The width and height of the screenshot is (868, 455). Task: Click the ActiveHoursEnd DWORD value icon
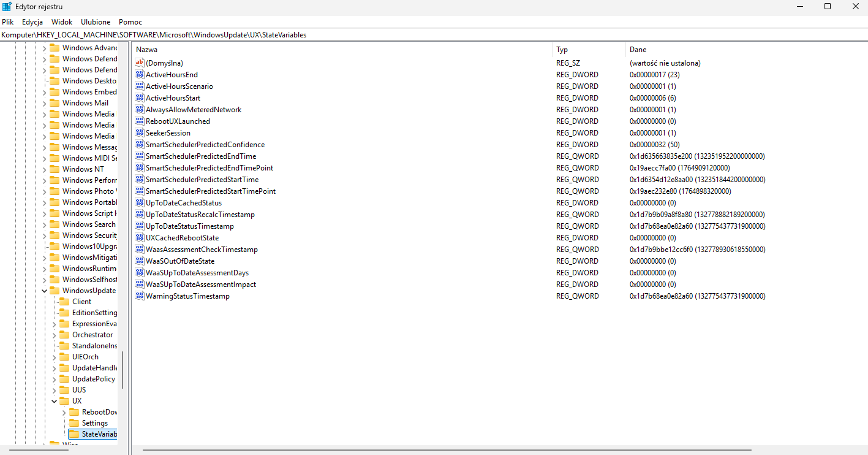[139, 75]
